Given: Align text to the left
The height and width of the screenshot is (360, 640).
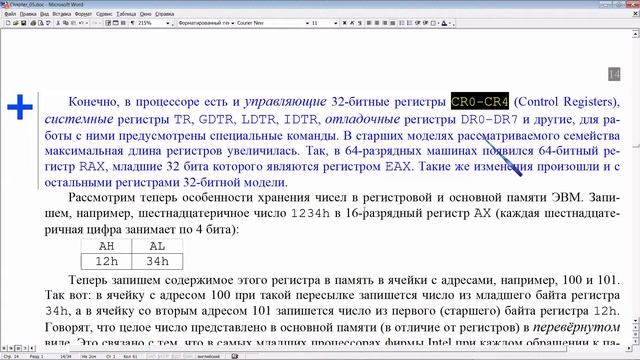Looking at the screenshot, I should pyautogui.click(x=369, y=23).
